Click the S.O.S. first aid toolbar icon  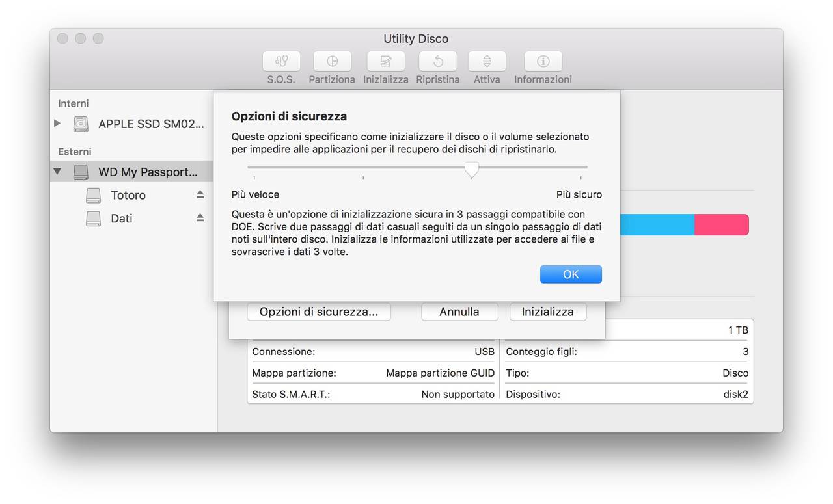click(x=281, y=61)
